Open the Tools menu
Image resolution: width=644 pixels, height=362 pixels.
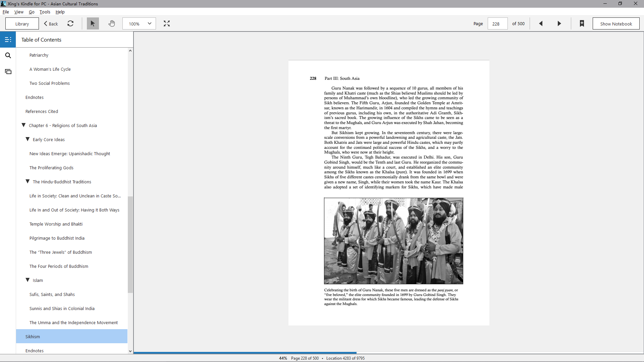(x=45, y=12)
